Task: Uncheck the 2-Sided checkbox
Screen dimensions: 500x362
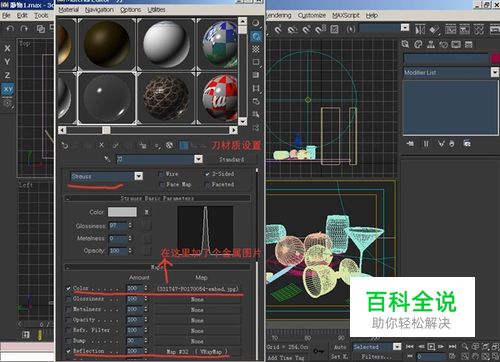Action: (207, 174)
